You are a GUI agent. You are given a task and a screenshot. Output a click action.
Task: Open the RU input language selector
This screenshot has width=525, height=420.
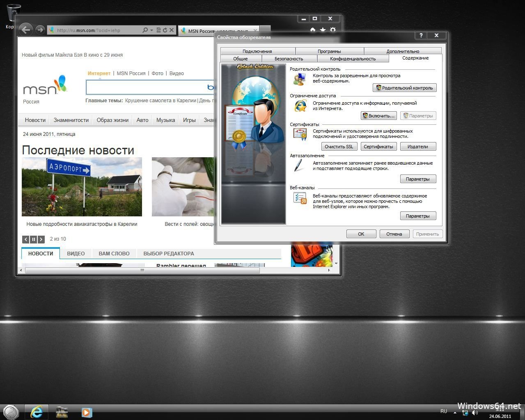coord(444,411)
